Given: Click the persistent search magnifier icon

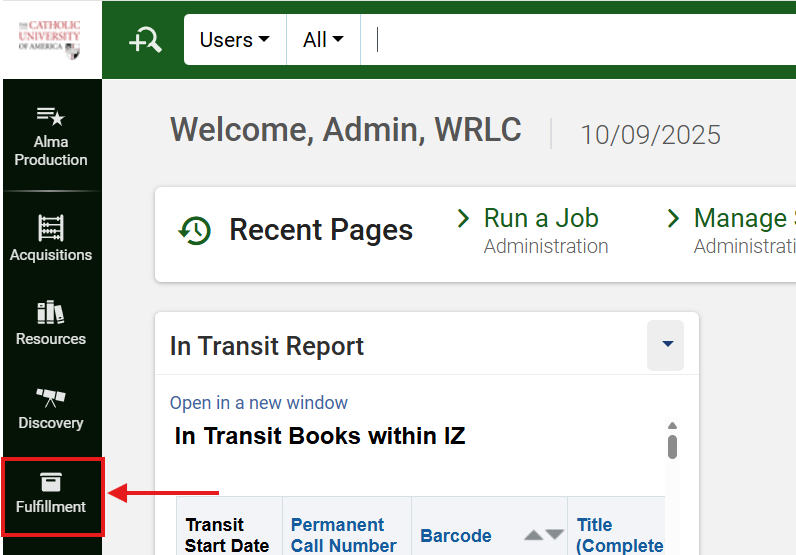Looking at the screenshot, I should click(x=145, y=40).
